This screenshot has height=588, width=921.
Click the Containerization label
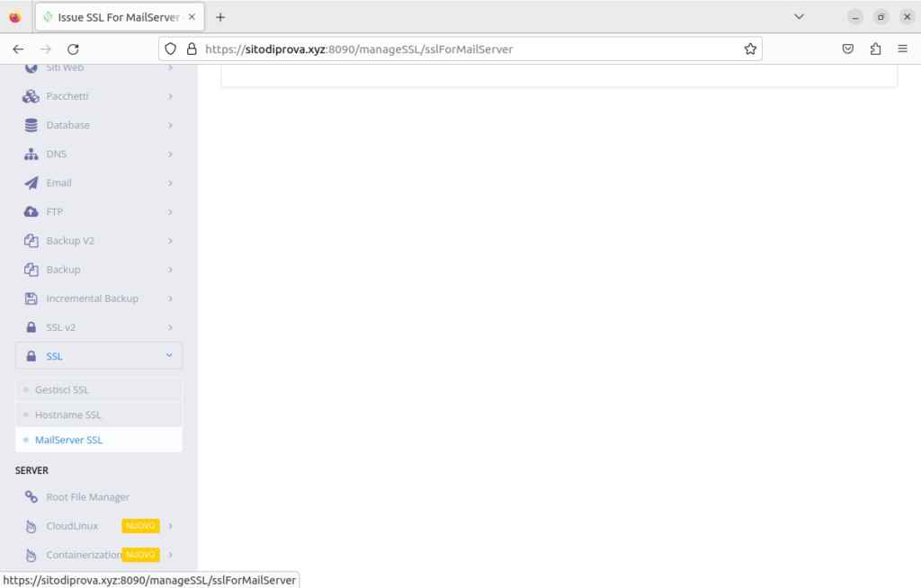(x=84, y=555)
